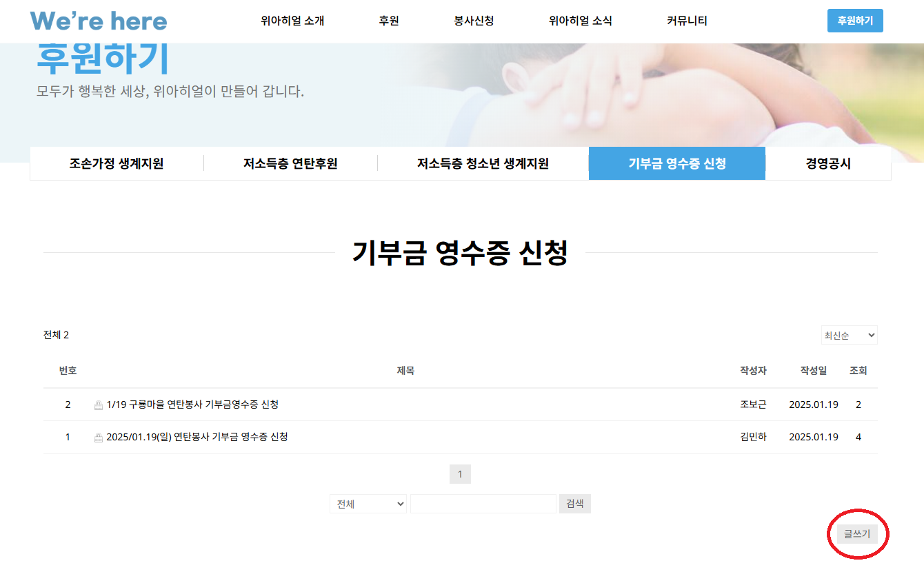Open the 경영공시 tab

pos(828,163)
